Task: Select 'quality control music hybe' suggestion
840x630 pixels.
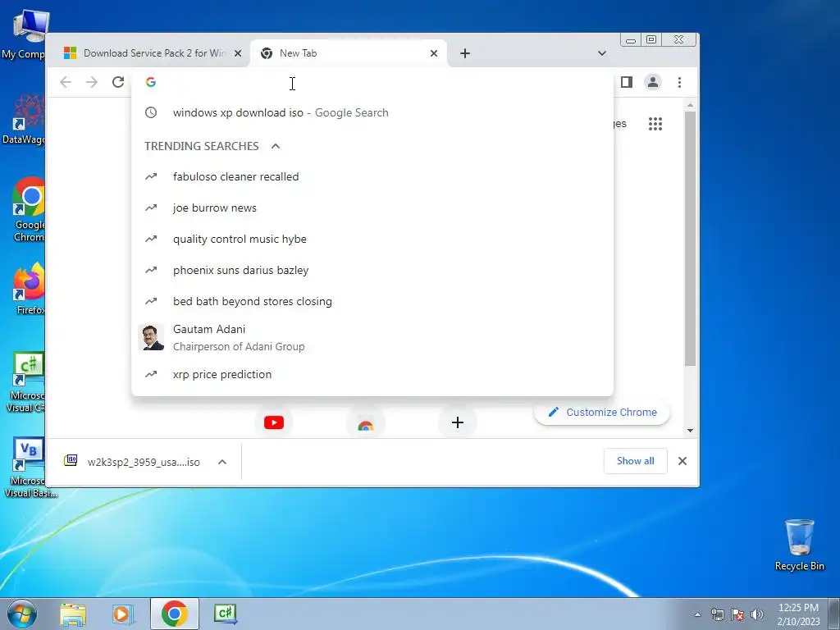Action: [x=372, y=239]
